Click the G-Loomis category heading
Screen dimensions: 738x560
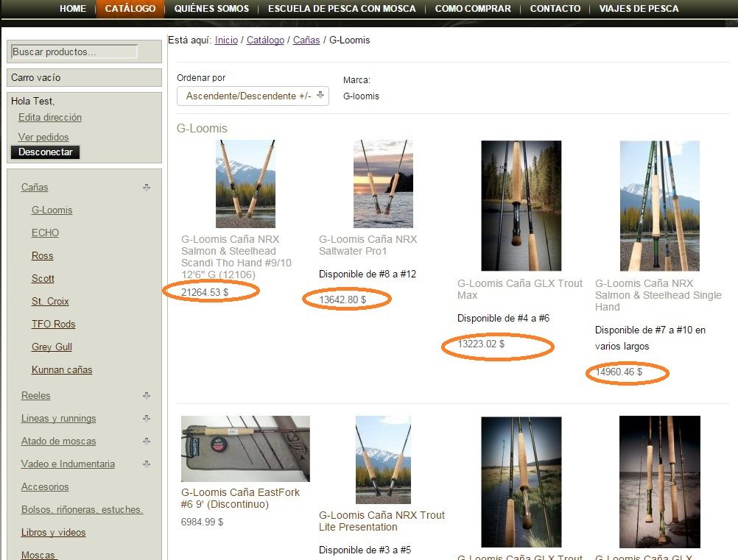pyautogui.click(x=202, y=128)
